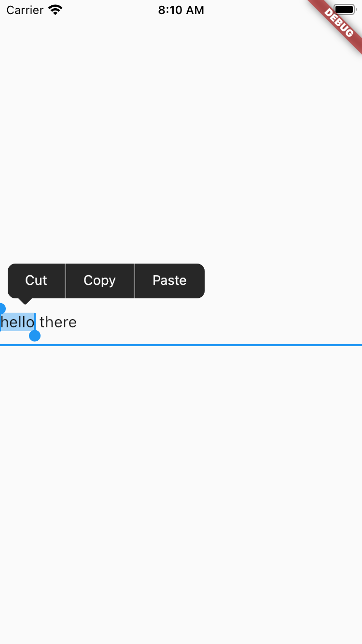Screen dimensions: 362x644
Task: Click the toolbar arrow beneath Cut
Action: pyautogui.click(x=26, y=300)
